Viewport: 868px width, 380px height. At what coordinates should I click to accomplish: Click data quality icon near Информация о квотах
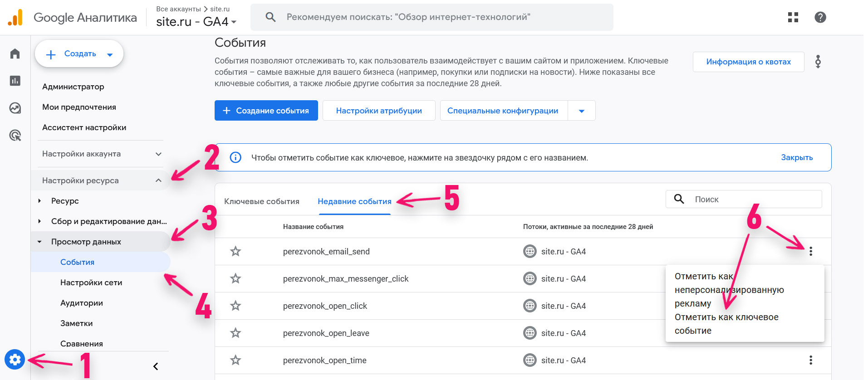coord(818,62)
